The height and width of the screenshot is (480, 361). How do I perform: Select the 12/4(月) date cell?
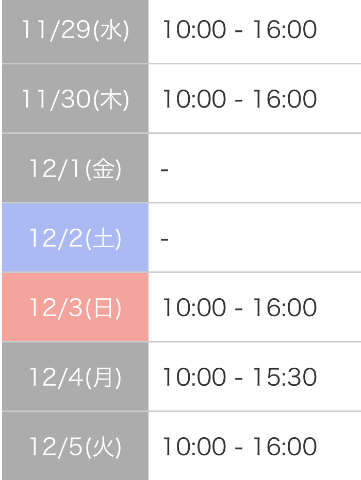(75, 377)
